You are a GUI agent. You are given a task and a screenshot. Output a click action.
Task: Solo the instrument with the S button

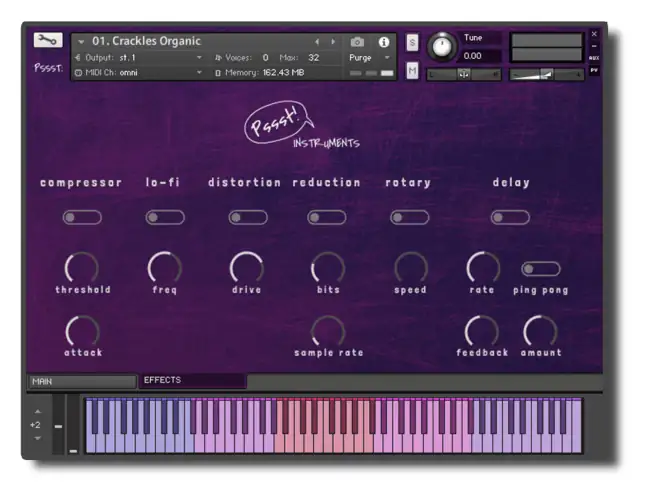pyautogui.click(x=412, y=43)
